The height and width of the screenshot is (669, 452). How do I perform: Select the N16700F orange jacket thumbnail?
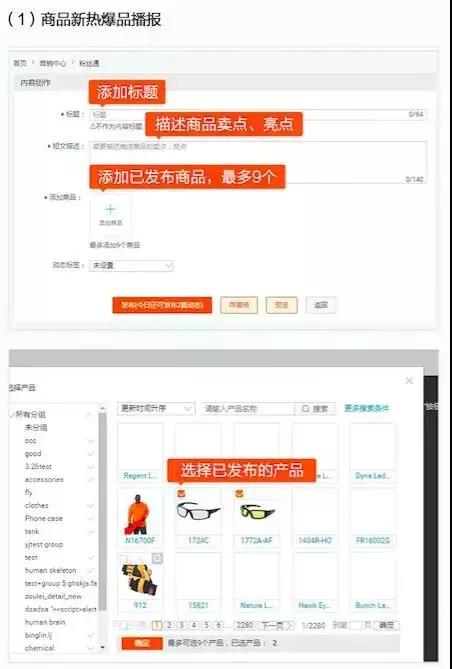[x=140, y=514]
